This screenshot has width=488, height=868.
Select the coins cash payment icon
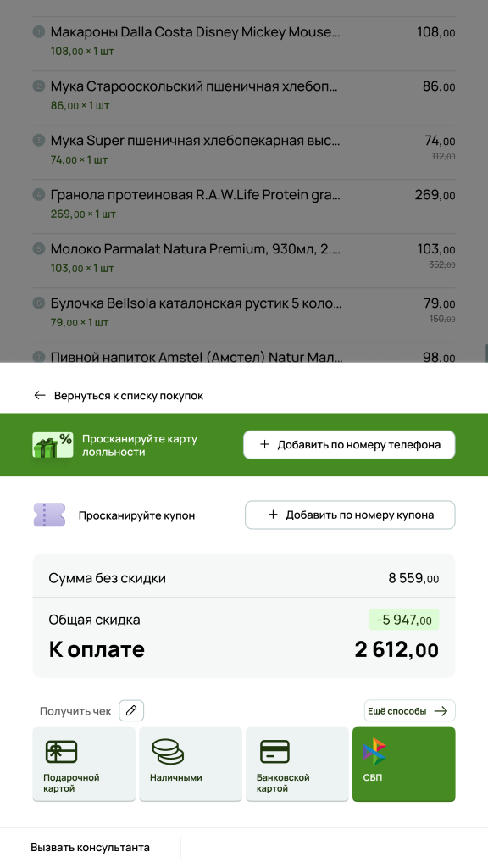coord(168,752)
